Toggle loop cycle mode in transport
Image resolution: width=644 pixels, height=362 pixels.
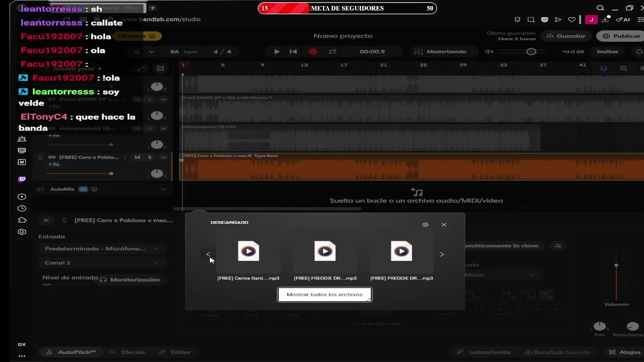[332, 51]
